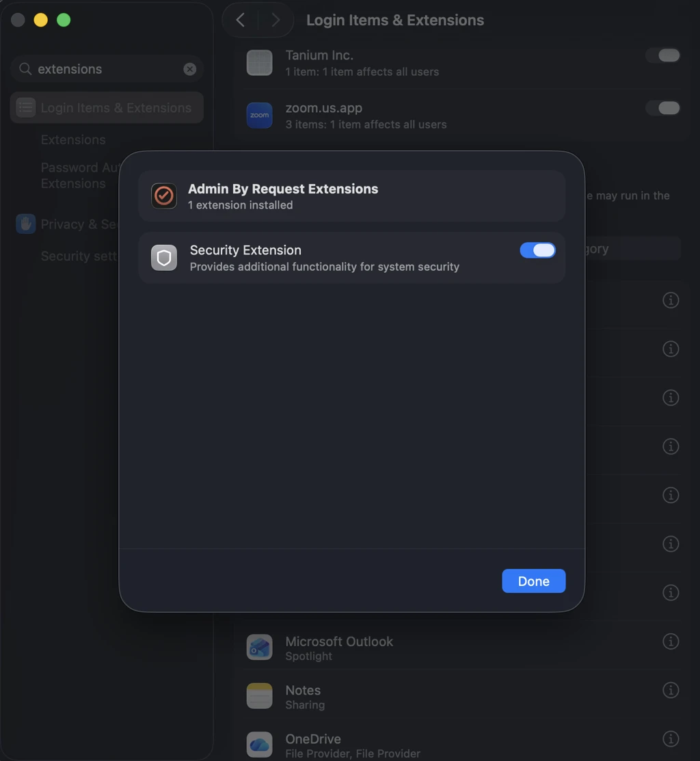Click the Notes app icon
This screenshot has width=700, height=761.
click(x=260, y=696)
